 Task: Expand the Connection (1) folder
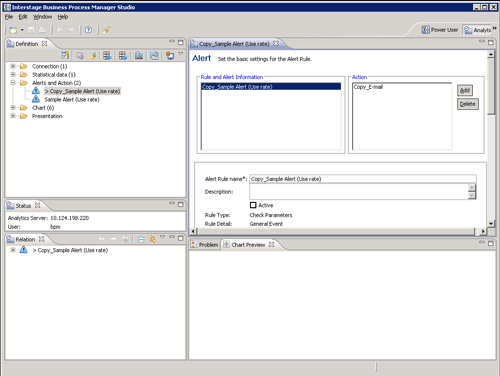point(13,66)
